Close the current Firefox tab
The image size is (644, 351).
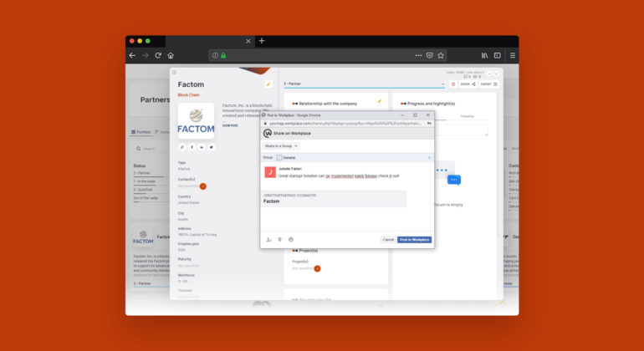[248, 41]
